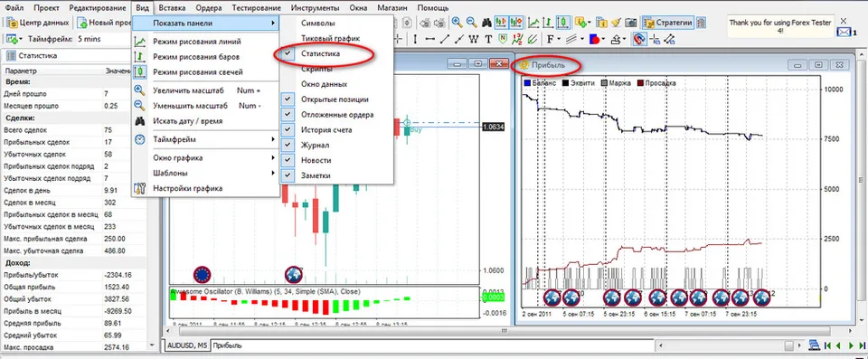Click the mail envelope notification icon
Screen dimensions: 868x359
843,33
